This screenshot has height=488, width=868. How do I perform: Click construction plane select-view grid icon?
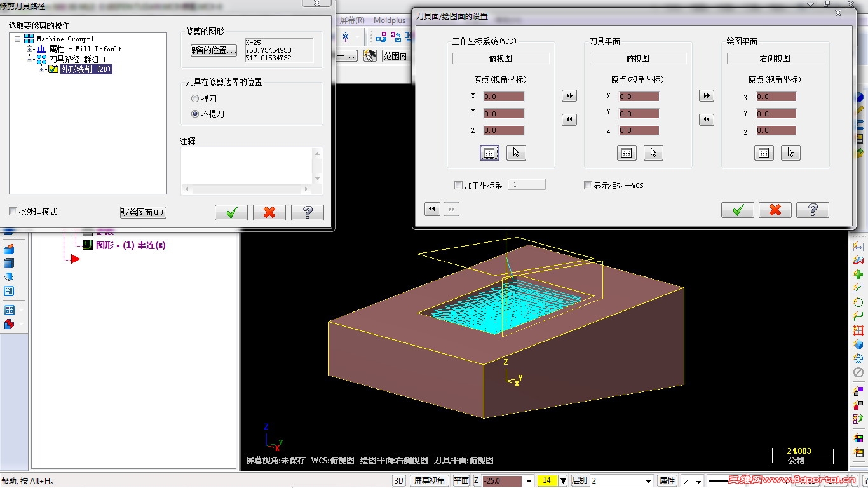pyautogui.click(x=764, y=152)
